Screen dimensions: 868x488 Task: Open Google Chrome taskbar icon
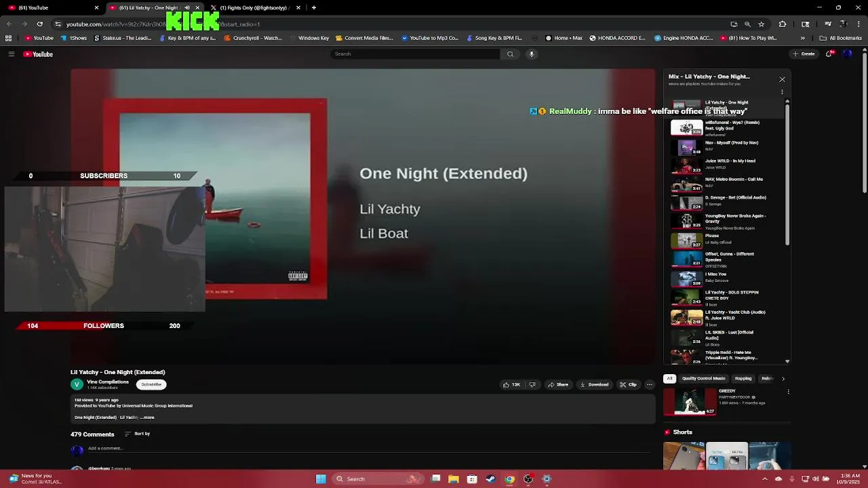[509, 479]
